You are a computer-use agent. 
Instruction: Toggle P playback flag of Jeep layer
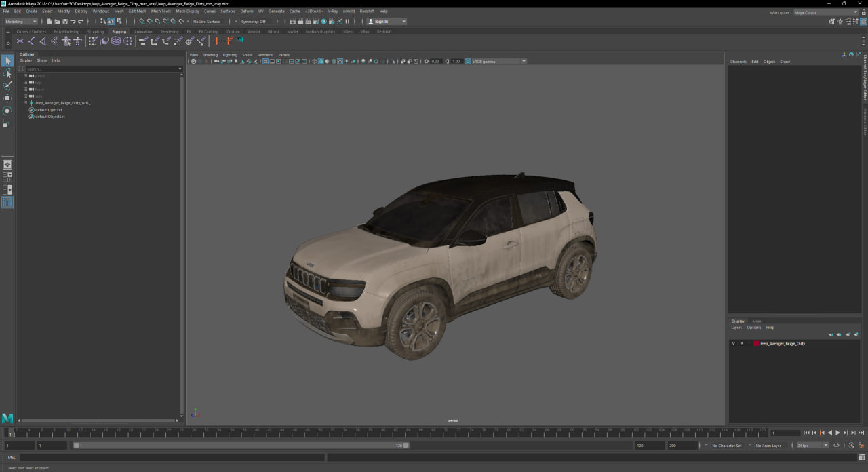click(741, 344)
